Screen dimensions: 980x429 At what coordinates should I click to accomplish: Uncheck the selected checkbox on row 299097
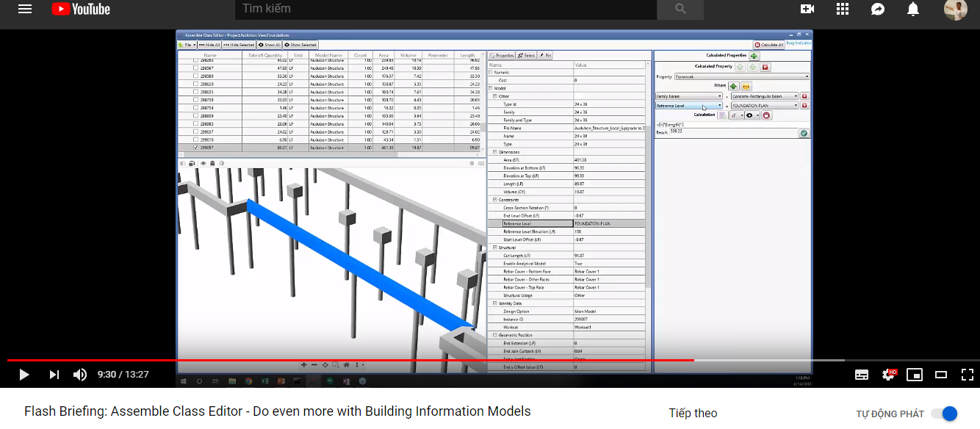tap(195, 147)
